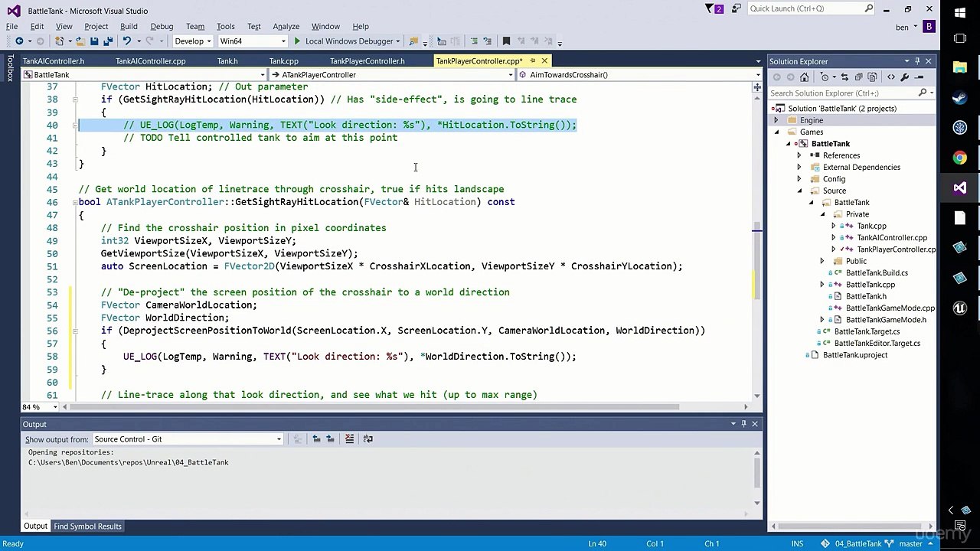Image resolution: width=980 pixels, height=551 pixels.
Task: Click Sync with Active Document icon
Action: [x=844, y=77]
